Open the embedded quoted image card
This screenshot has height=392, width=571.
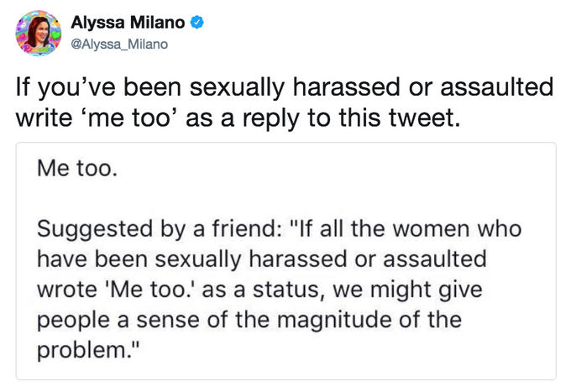click(x=285, y=260)
